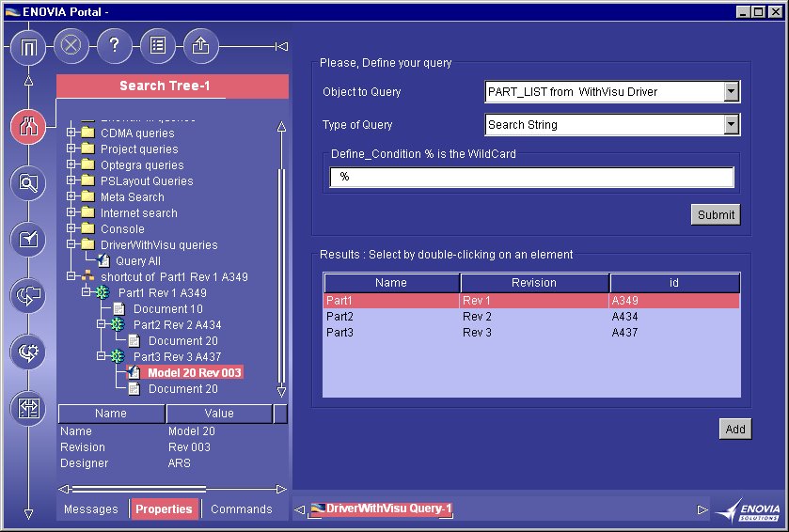This screenshot has height=532, width=789.
Task: Click the shortcut hierarchy icon of Part1 Rev 1 A349
Action: click(x=88, y=275)
